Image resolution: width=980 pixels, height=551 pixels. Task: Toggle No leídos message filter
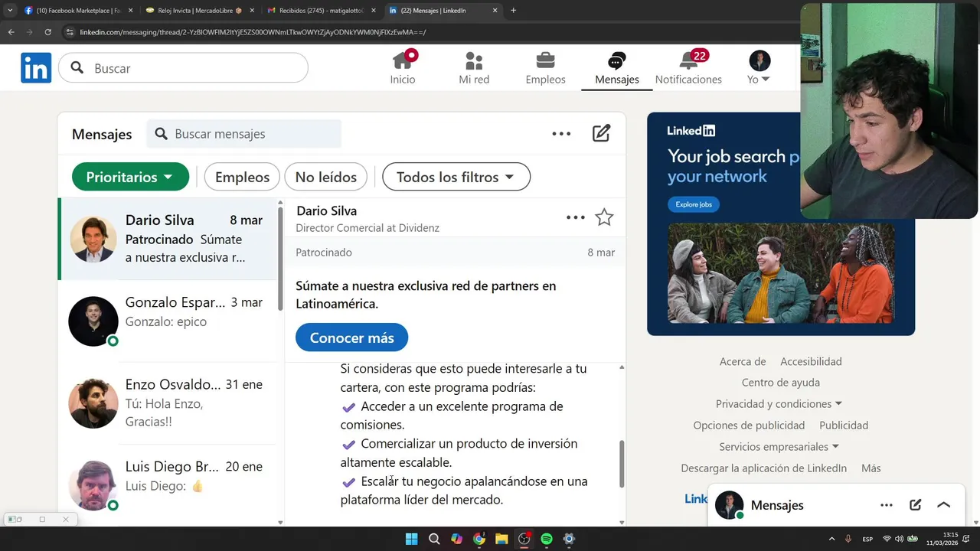[326, 177]
